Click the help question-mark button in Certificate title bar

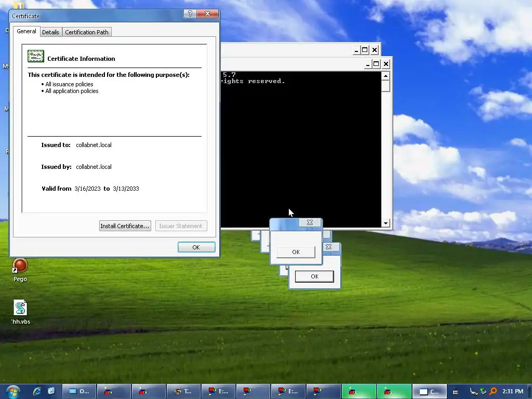point(190,14)
